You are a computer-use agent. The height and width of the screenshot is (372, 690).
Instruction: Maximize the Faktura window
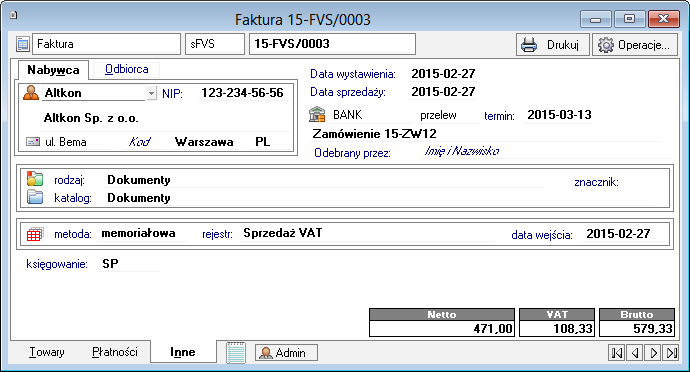click(629, 18)
